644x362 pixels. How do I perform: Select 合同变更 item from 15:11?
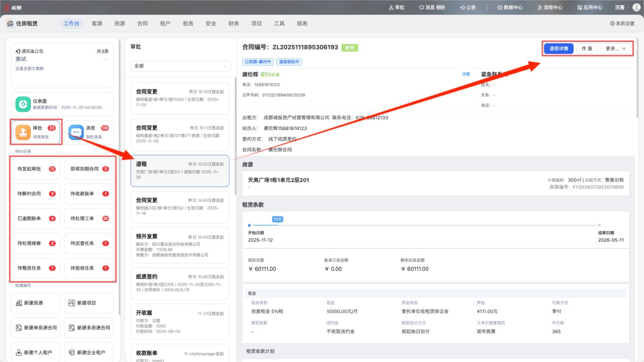point(180,134)
